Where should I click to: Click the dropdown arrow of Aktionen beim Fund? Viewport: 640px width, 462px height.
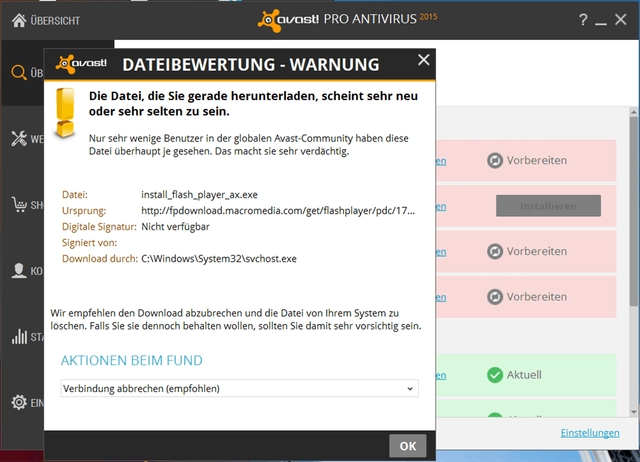tap(410, 389)
